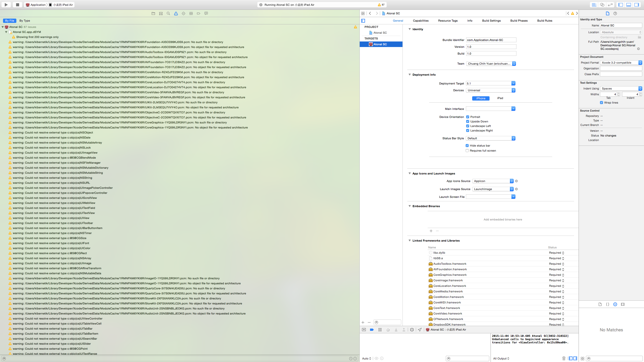Viewport: 644px width, 362px height.
Task: Uncheck the Portrait orientation checkbox
Action: click(x=468, y=117)
